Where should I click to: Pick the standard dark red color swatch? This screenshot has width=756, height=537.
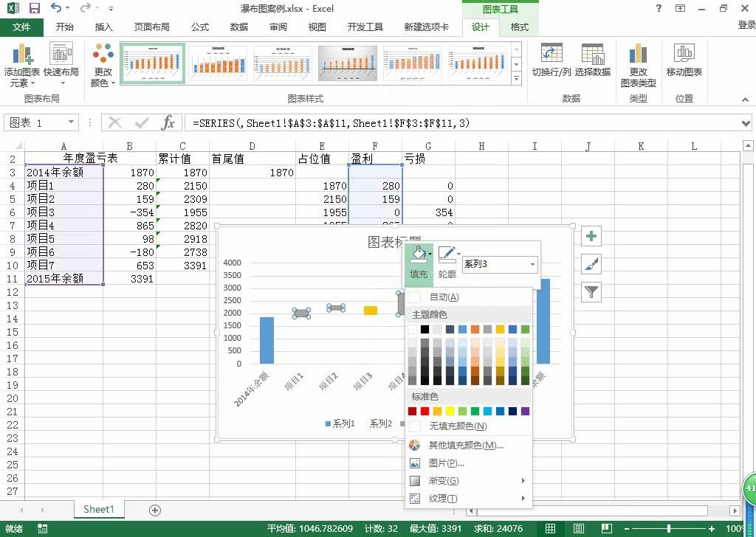(412, 411)
